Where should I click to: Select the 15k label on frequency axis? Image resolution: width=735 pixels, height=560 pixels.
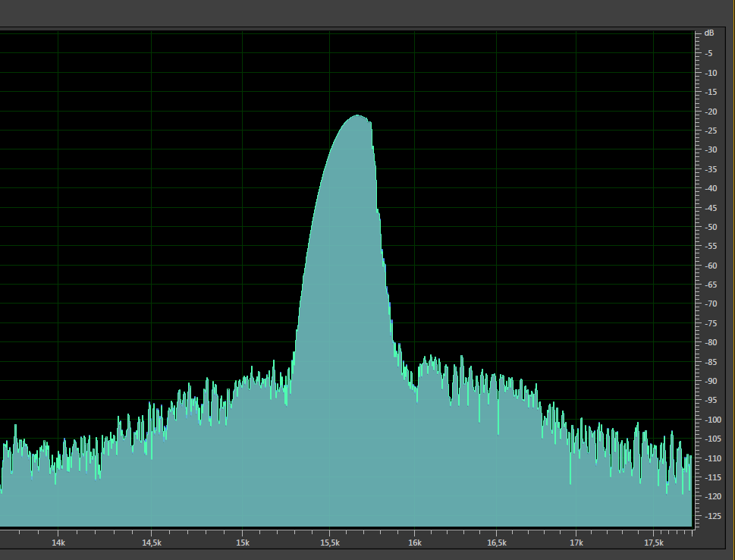pyautogui.click(x=242, y=543)
